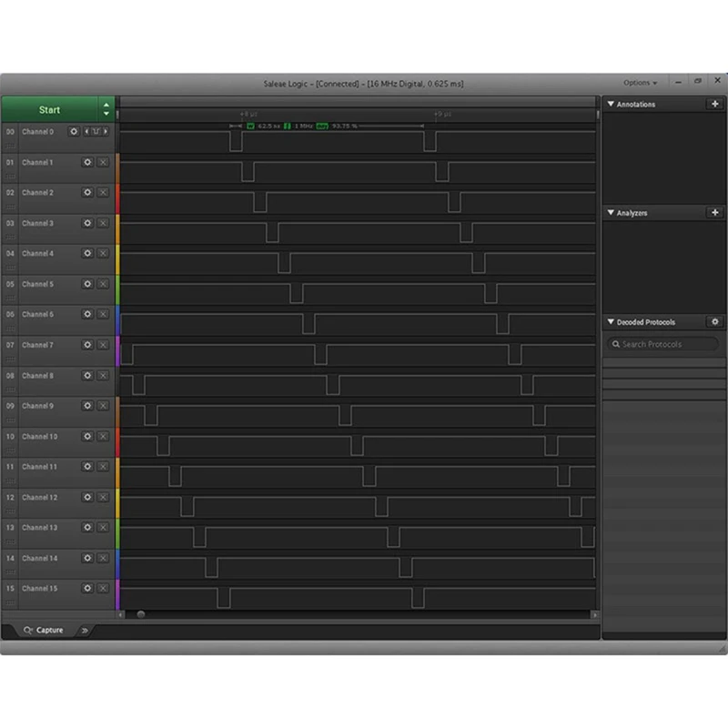This screenshot has width=728, height=728.
Task: Click the Channel 0 label
Action: (x=37, y=132)
